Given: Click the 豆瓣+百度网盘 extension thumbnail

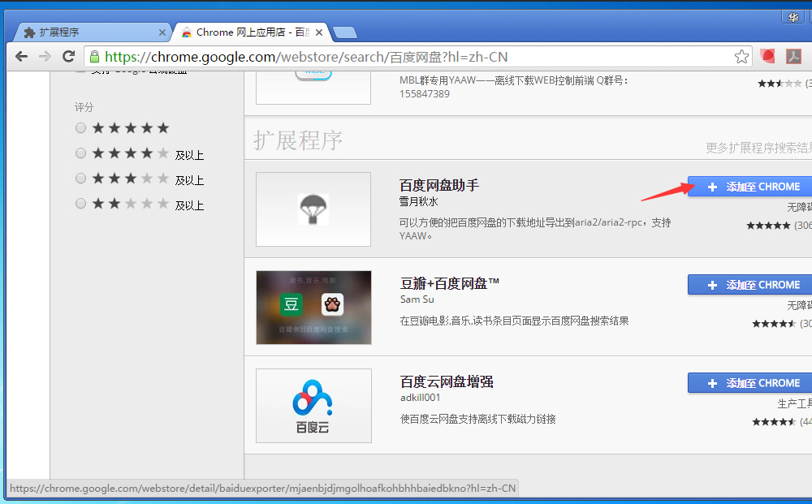Looking at the screenshot, I should [313, 308].
